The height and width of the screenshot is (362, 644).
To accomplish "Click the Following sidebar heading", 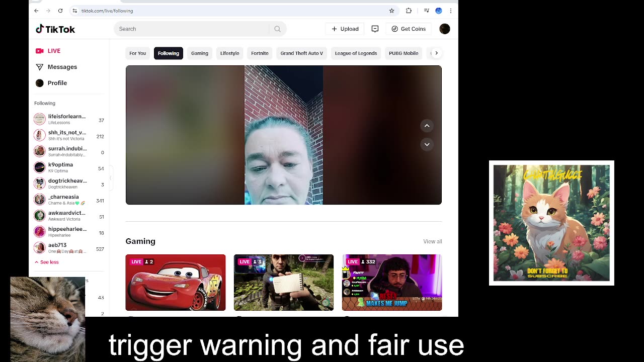I will click(45, 103).
